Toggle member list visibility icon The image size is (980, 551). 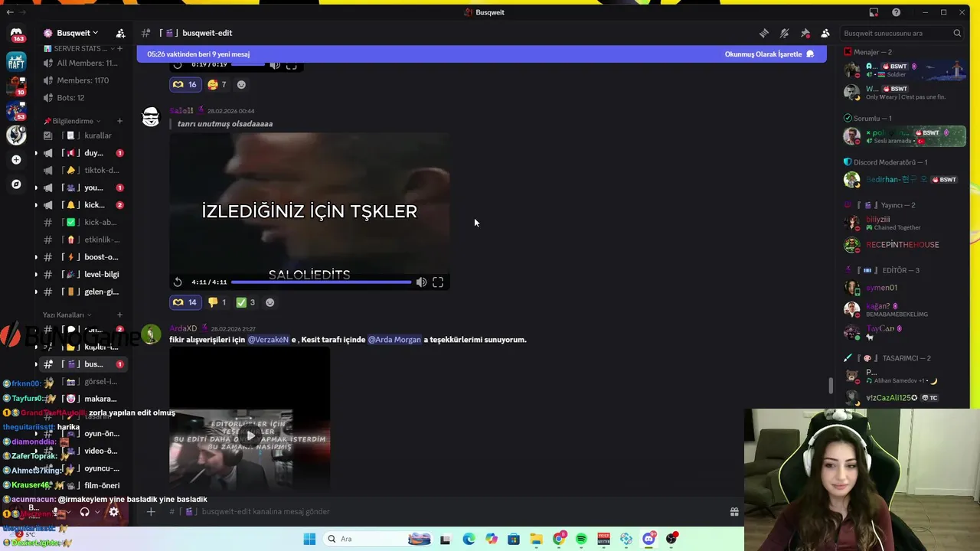pos(825,33)
